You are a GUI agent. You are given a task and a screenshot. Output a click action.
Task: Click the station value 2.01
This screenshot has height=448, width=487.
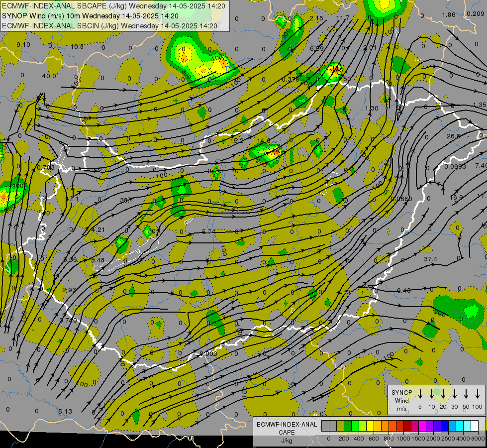point(370,48)
